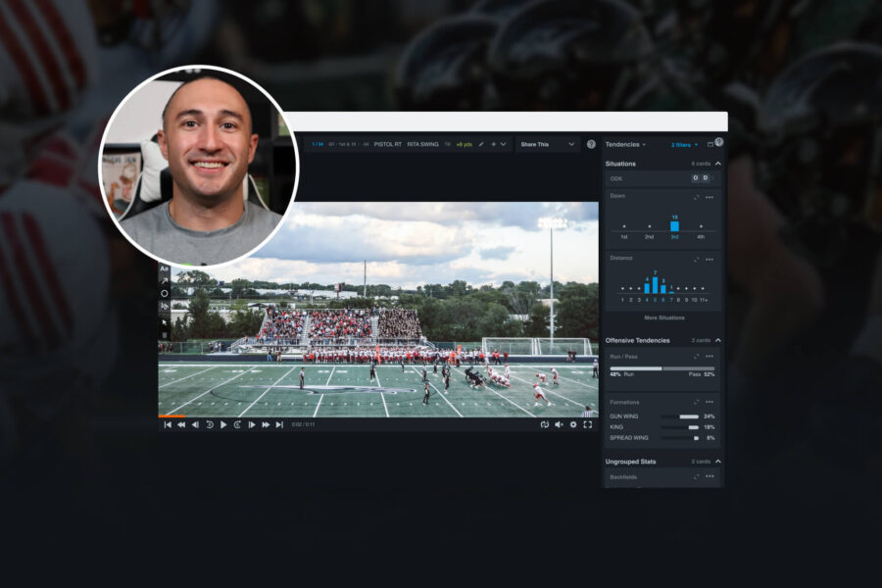Pick the cursor pointer tool
The image size is (882, 588).
pyautogui.click(x=164, y=321)
